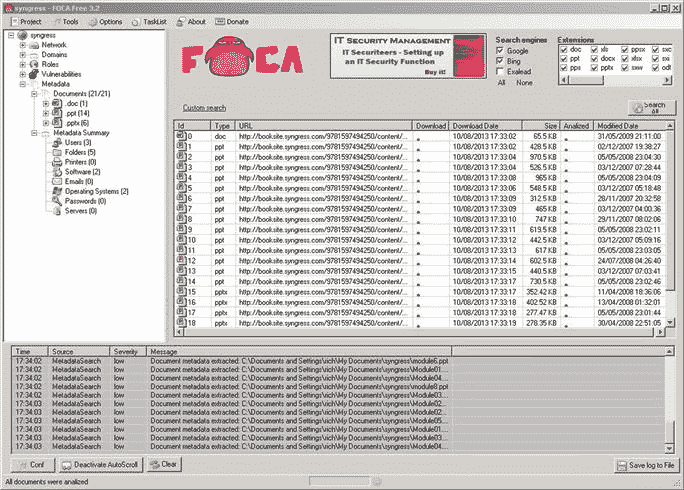Toggle the pps extension checkbox

[564, 68]
